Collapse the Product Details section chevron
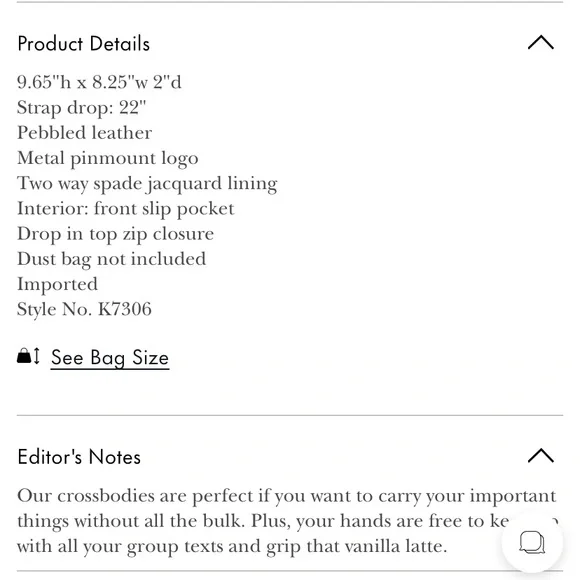 (x=540, y=43)
